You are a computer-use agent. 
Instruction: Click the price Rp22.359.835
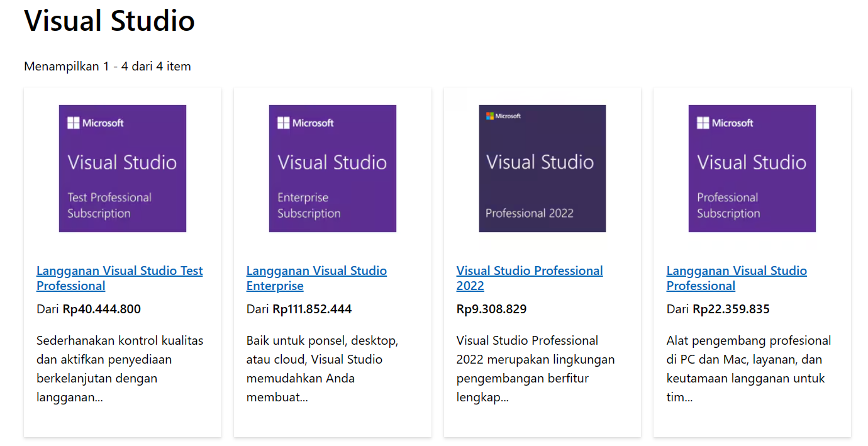coord(732,309)
